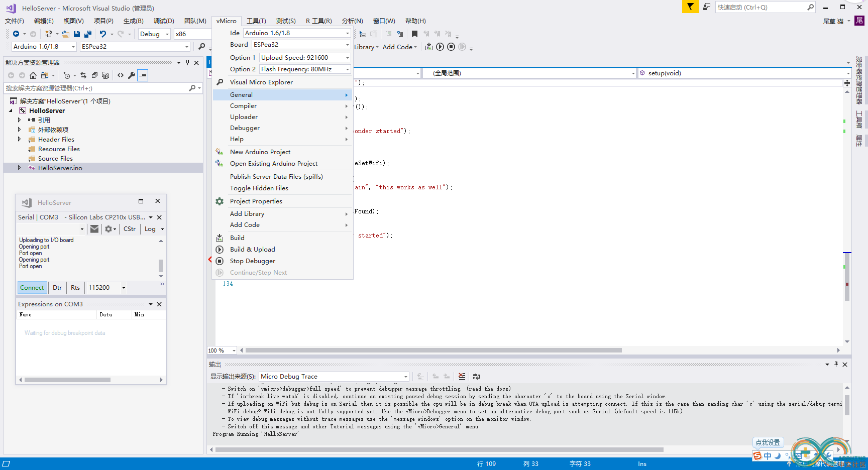Open Flash Frequency 80MHz dropdown in menu
Screen dimensions: 868x470
coord(305,69)
